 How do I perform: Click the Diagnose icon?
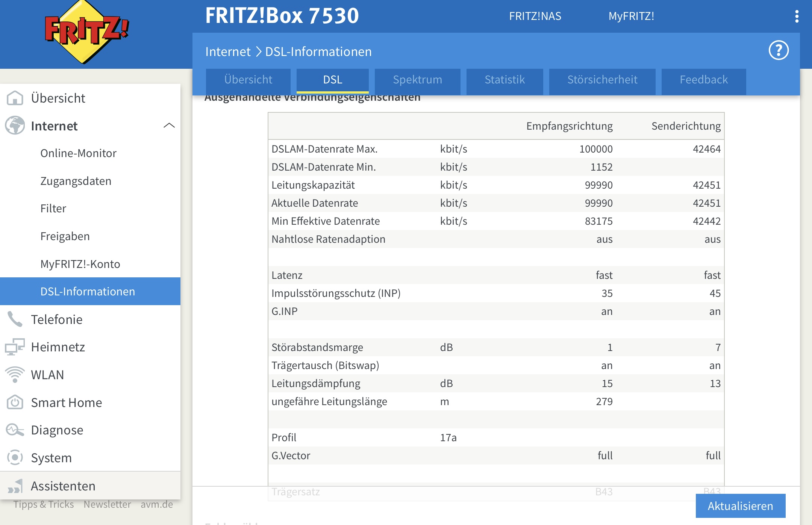[x=15, y=430]
